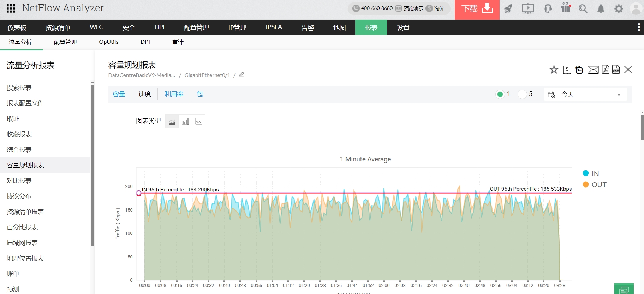Toggle the OUT series in legend

pyautogui.click(x=595, y=185)
